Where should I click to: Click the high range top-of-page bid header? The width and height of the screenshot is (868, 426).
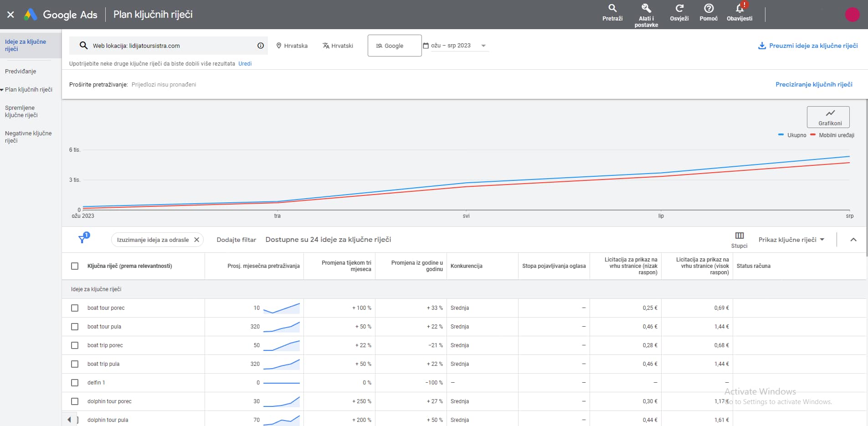702,266
